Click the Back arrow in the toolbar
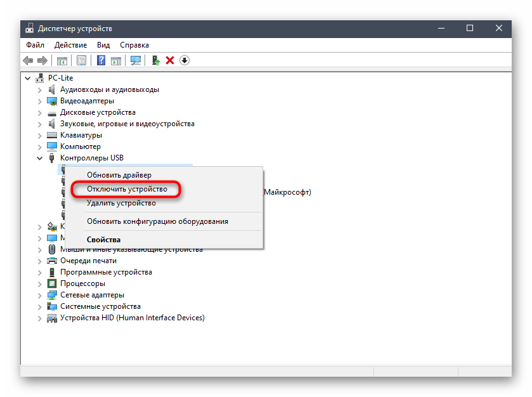The image size is (532, 397). tap(28, 60)
